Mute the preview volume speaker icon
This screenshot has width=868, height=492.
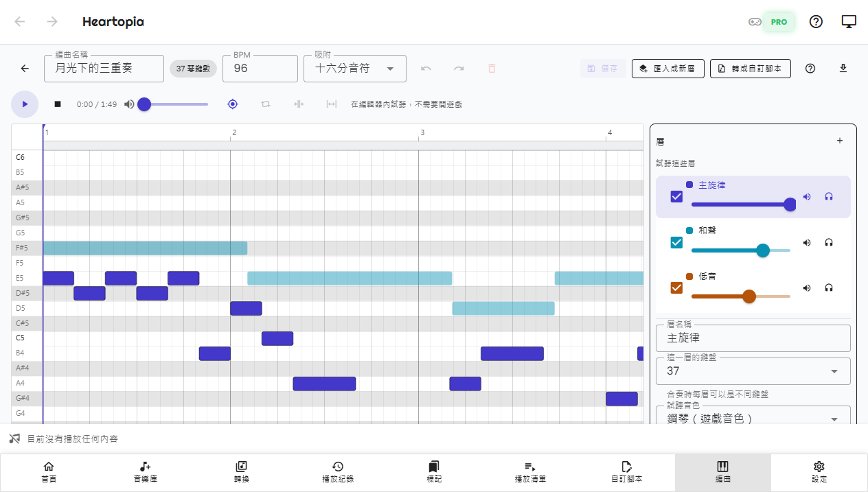(x=129, y=104)
